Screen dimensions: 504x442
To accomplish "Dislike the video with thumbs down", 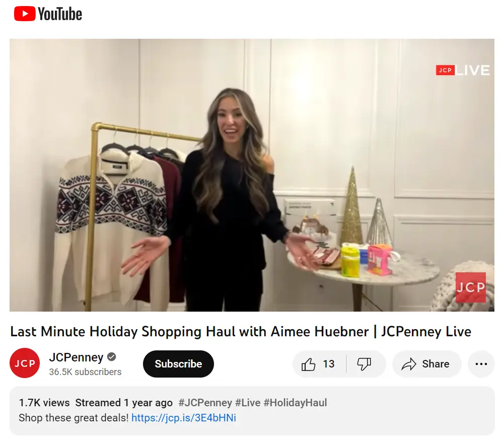I will click(364, 364).
